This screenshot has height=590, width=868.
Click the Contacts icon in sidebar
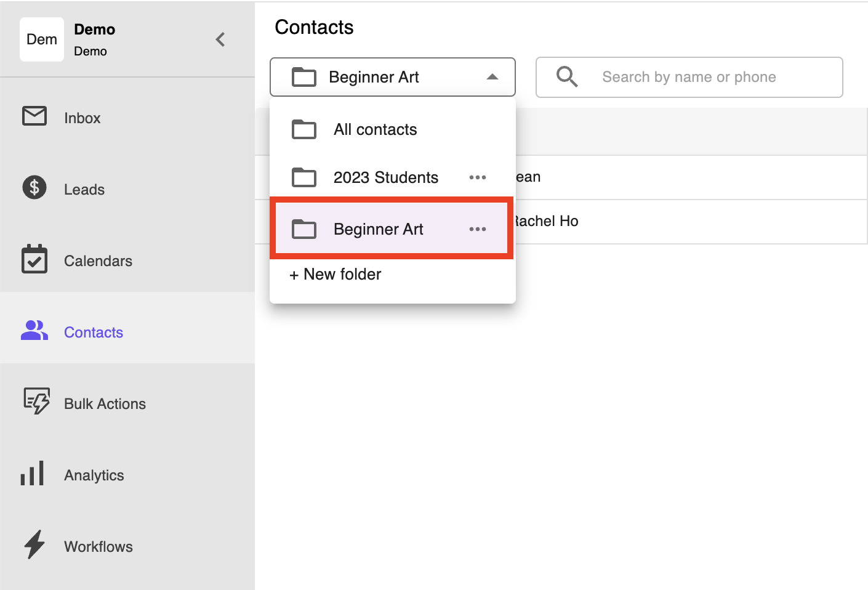(34, 331)
